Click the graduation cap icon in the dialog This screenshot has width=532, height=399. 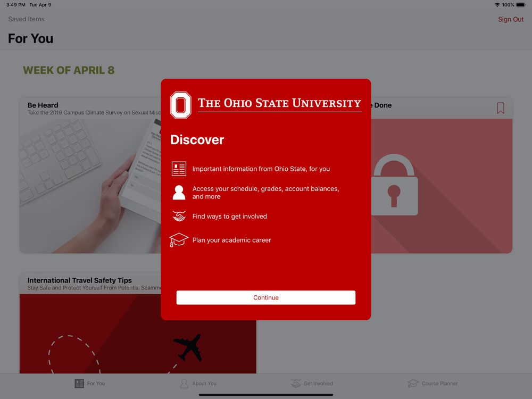pyautogui.click(x=178, y=240)
